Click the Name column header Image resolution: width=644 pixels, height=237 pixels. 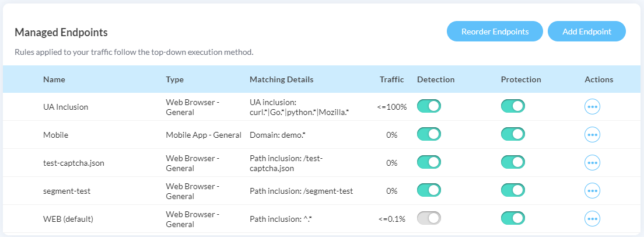(54, 79)
